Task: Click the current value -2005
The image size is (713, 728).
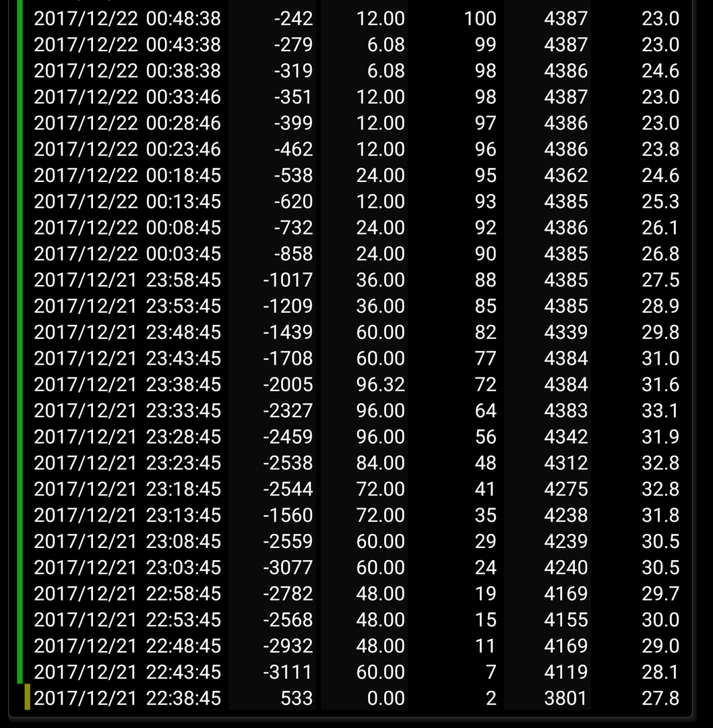Action: coord(288,384)
